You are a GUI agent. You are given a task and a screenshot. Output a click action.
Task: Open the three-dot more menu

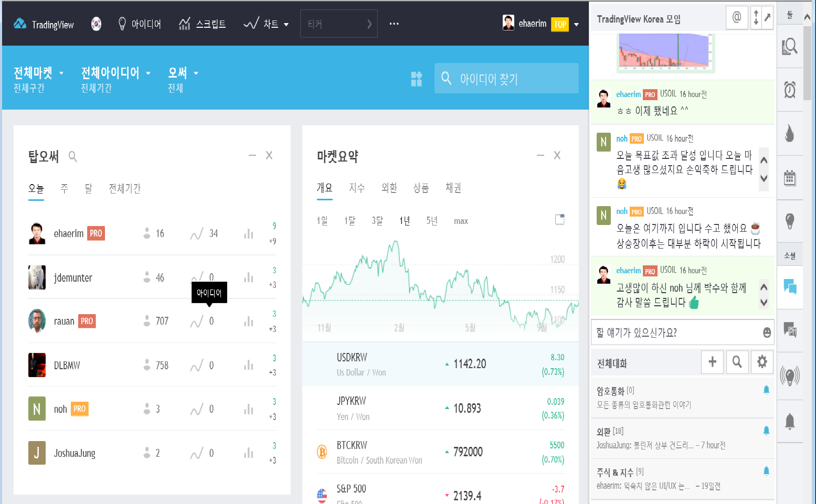click(394, 24)
